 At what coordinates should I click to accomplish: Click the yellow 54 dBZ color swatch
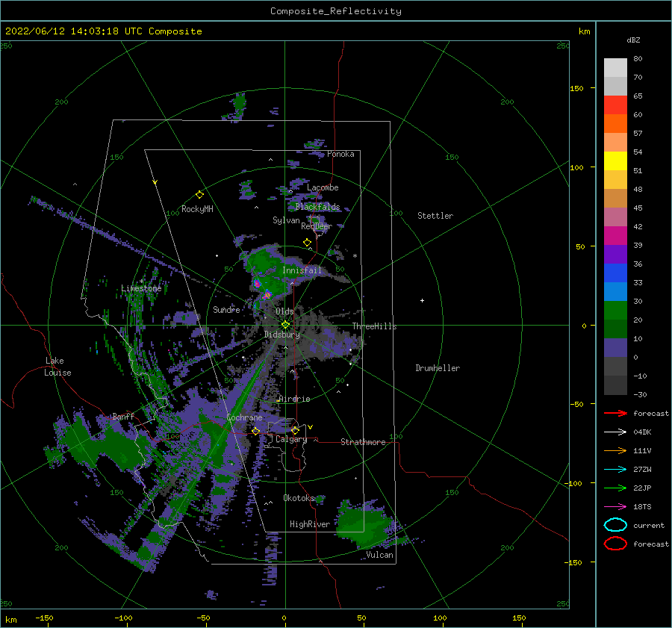click(x=615, y=161)
